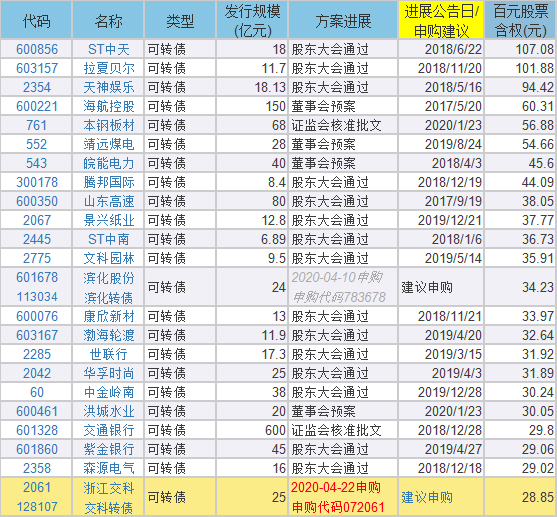Open the 海航控股 stock link
Image resolution: width=557 pixels, height=517 pixels.
109,106
